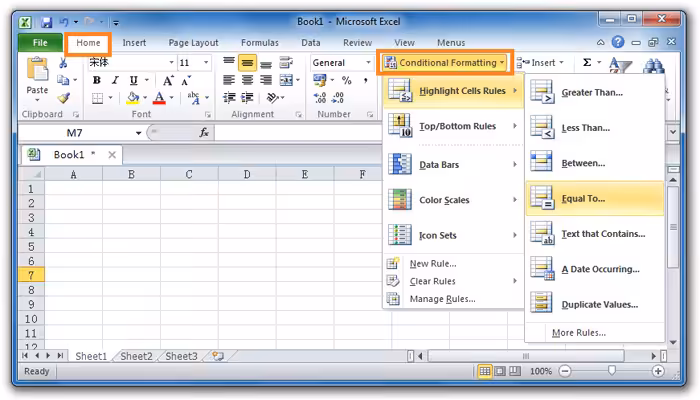Toggle Underline formatting
The height and width of the screenshot is (400, 700).
tap(133, 80)
